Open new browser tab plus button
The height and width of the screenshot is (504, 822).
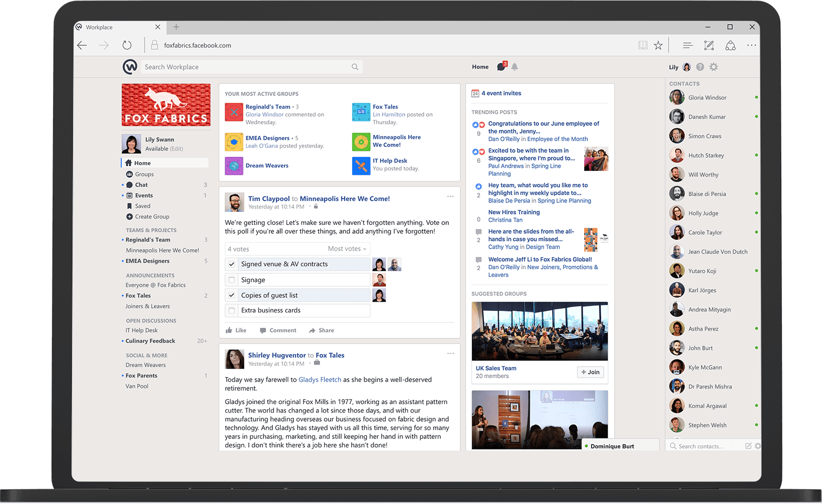tap(176, 27)
